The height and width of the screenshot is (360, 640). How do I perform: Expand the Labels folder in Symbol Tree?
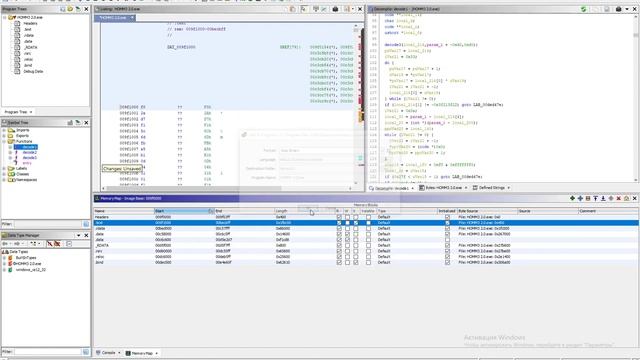[4, 168]
